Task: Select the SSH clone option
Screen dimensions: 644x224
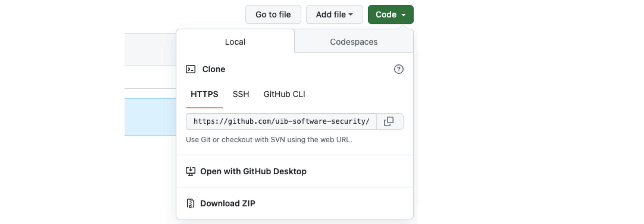Action: tap(241, 94)
